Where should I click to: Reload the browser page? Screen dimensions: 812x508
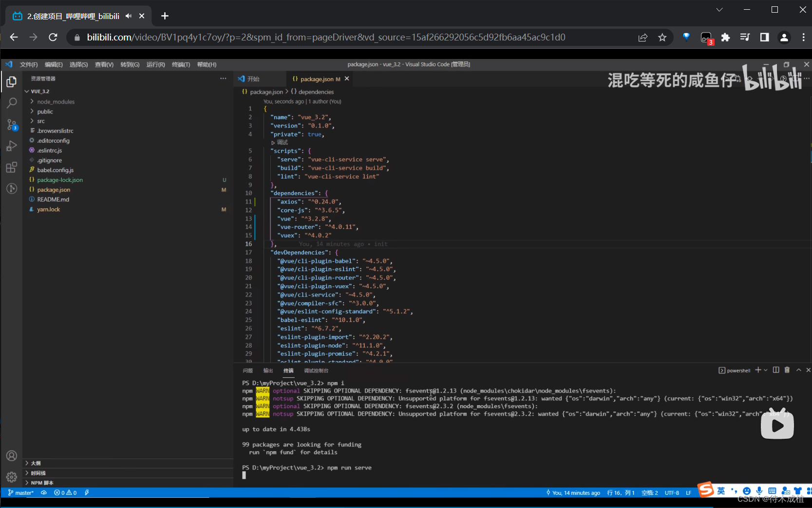point(53,37)
